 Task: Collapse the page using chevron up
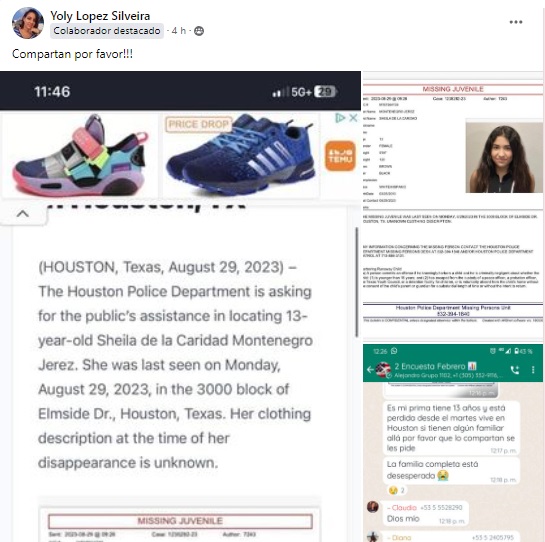[23, 213]
